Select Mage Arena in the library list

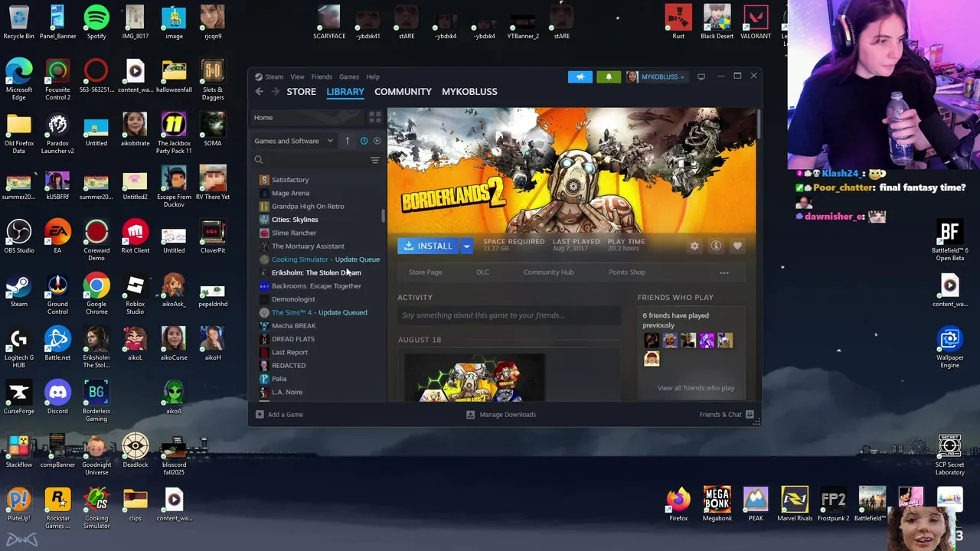(290, 193)
